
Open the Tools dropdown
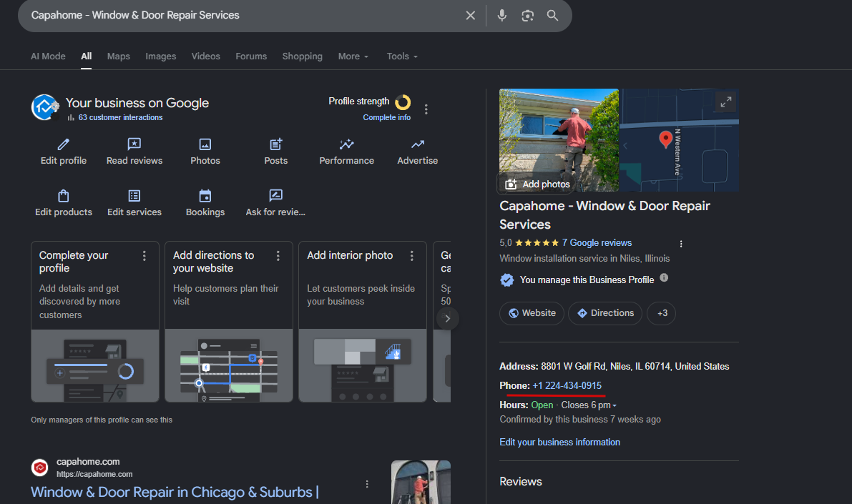402,56
